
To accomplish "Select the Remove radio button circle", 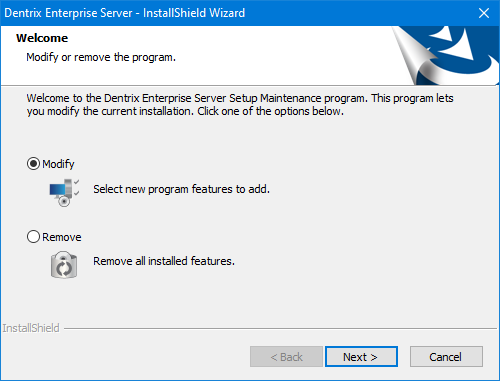I will click(x=33, y=237).
